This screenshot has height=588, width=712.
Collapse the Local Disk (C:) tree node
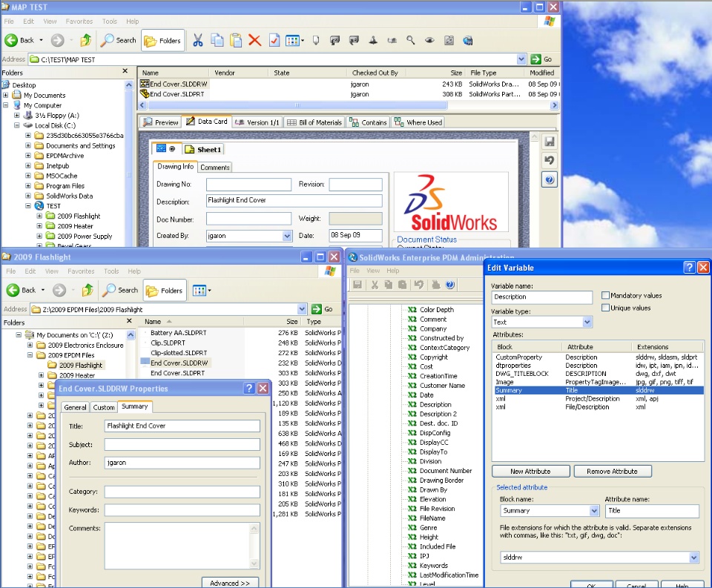[17, 125]
